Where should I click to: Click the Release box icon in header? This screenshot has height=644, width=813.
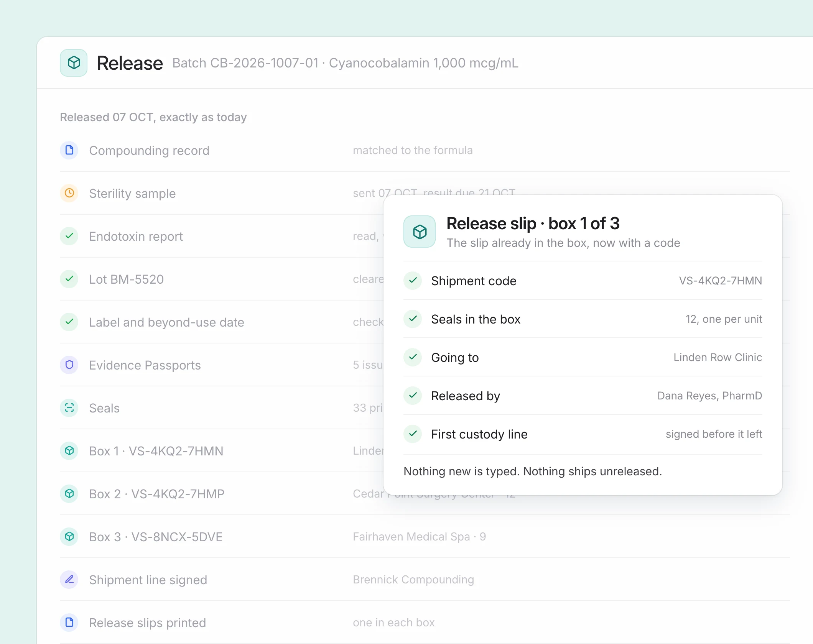click(74, 63)
